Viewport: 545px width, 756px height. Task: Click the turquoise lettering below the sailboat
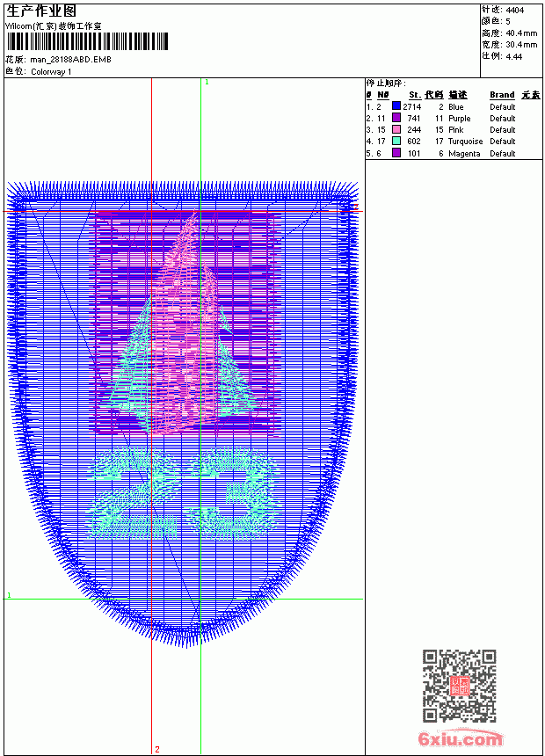point(183,493)
